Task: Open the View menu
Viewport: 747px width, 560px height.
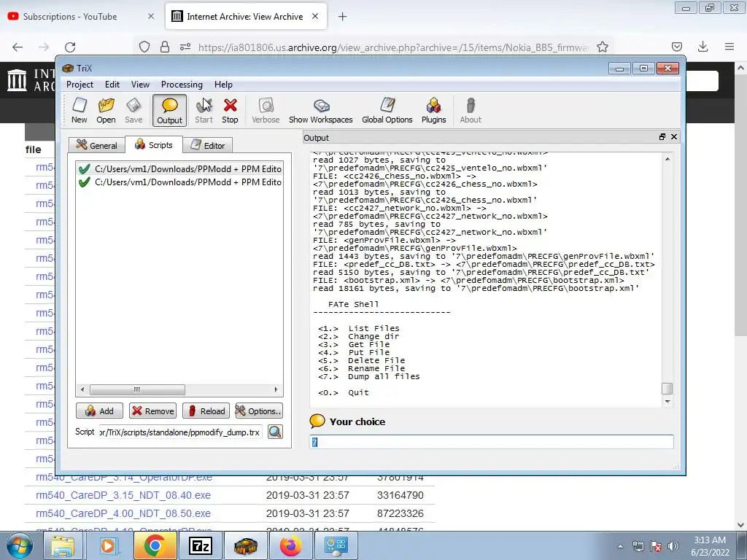Action: (x=140, y=85)
